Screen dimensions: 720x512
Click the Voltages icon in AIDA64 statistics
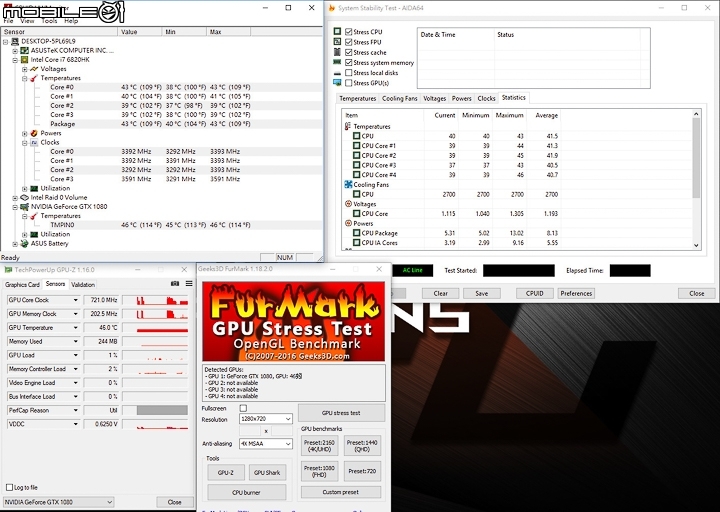tap(348, 204)
